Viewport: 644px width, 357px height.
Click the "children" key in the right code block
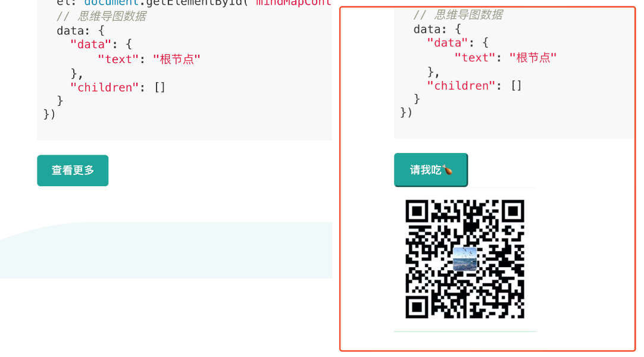click(x=458, y=86)
